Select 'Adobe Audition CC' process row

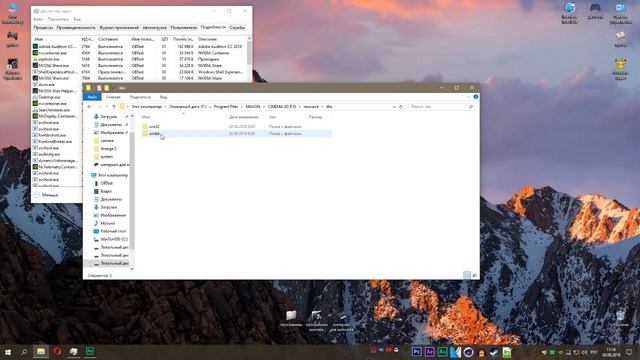pos(139,47)
